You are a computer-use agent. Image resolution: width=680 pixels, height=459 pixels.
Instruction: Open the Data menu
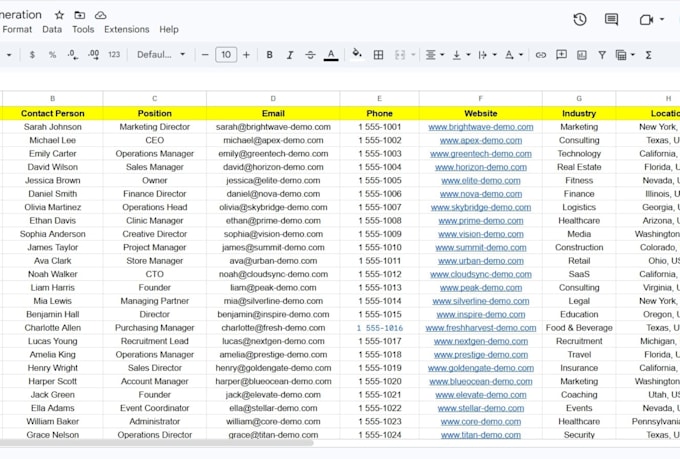point(52,30)
